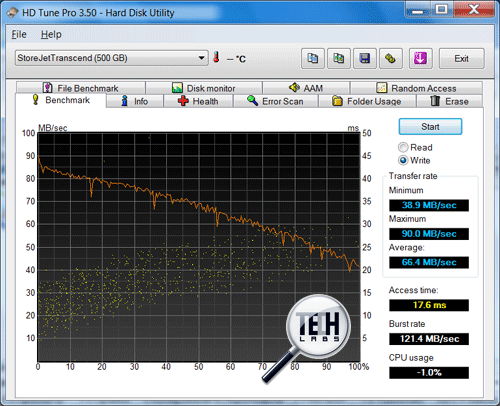Switch to the Disk monitor tab
500x406 pixels.
click(204, 88)
